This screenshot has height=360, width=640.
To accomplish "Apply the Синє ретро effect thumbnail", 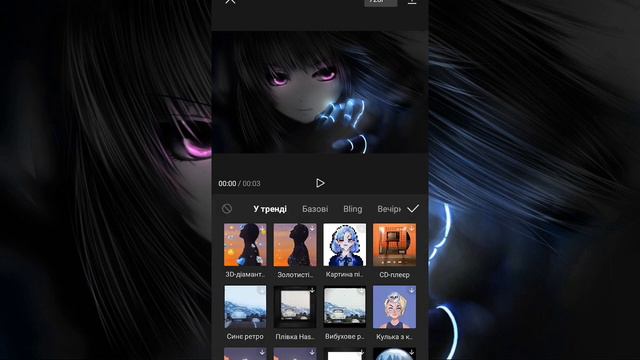I will 245,307.
